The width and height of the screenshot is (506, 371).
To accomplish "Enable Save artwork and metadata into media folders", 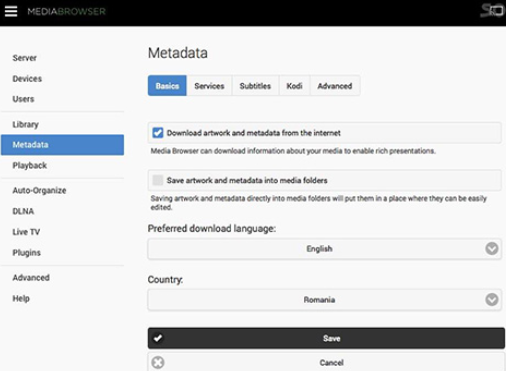I will [158, 180].
